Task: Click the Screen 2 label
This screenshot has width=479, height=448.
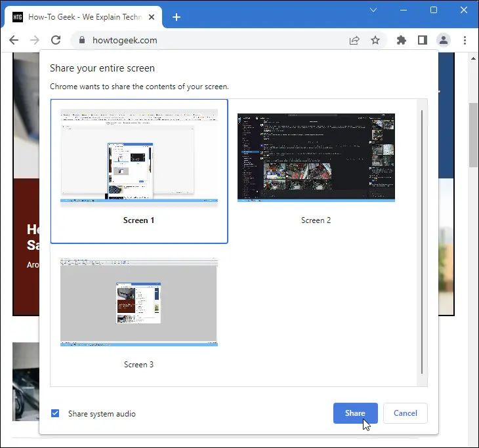Action: point(316,220)
